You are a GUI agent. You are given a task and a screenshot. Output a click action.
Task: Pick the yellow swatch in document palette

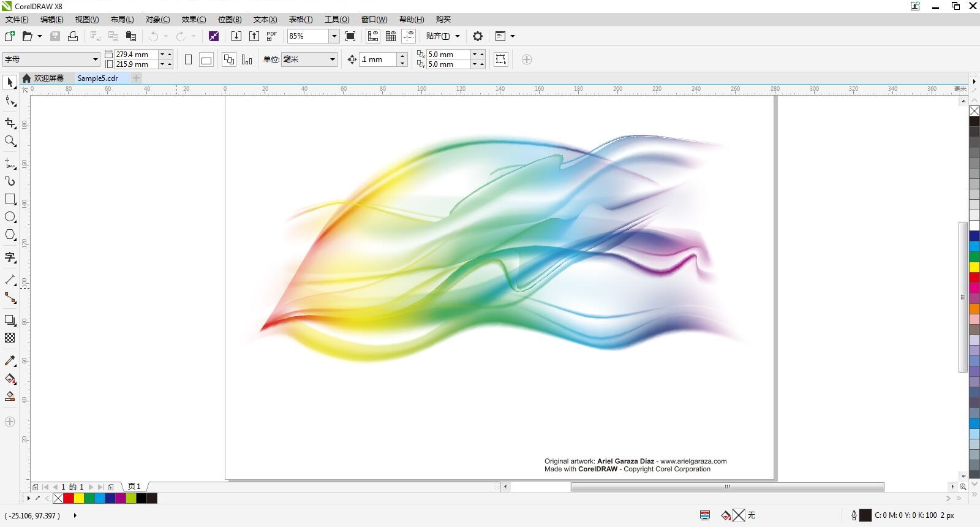pos(79,498)
